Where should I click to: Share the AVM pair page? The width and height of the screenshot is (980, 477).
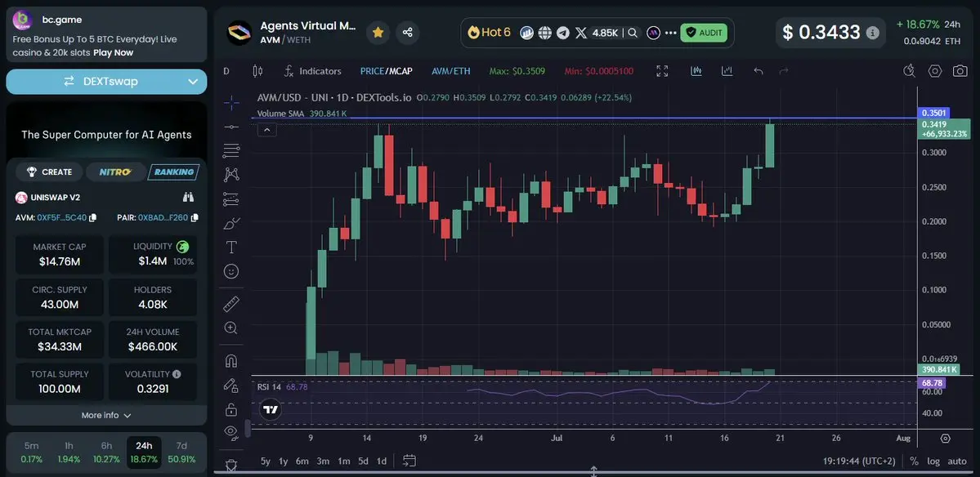point(408,32)
